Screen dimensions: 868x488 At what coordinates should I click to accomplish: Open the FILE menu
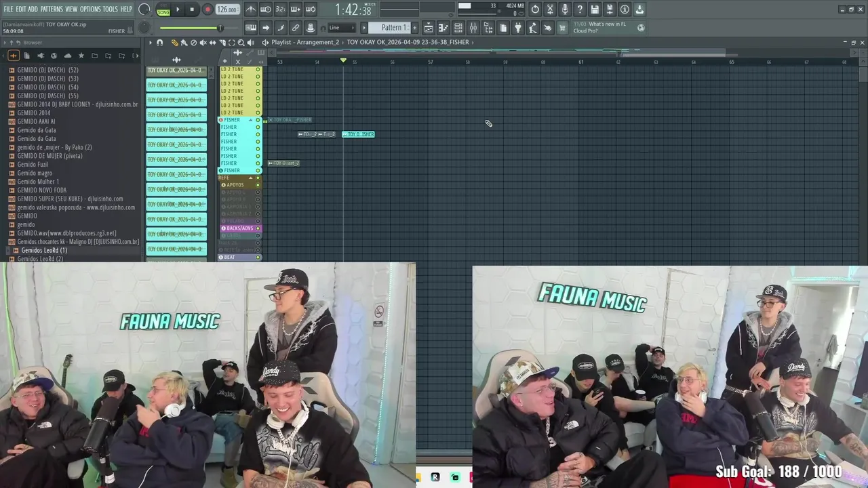pyautogui.click(x=8, y=9)
